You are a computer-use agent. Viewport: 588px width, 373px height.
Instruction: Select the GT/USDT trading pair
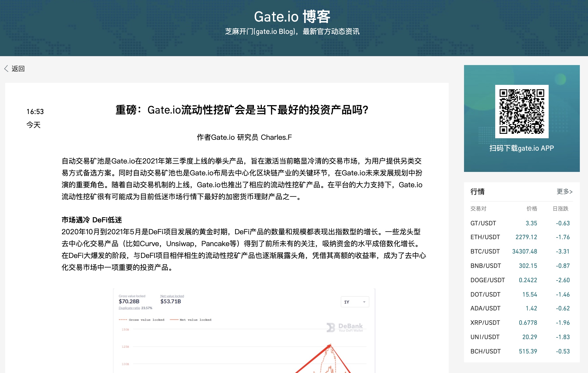coord(483,223)
